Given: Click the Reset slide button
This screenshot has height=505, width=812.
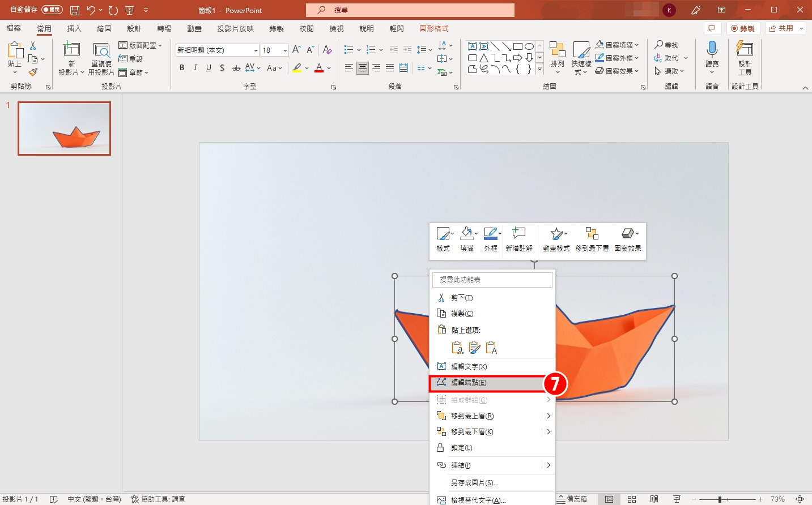Looking at the screenshot, I should (x=131, y=59).
